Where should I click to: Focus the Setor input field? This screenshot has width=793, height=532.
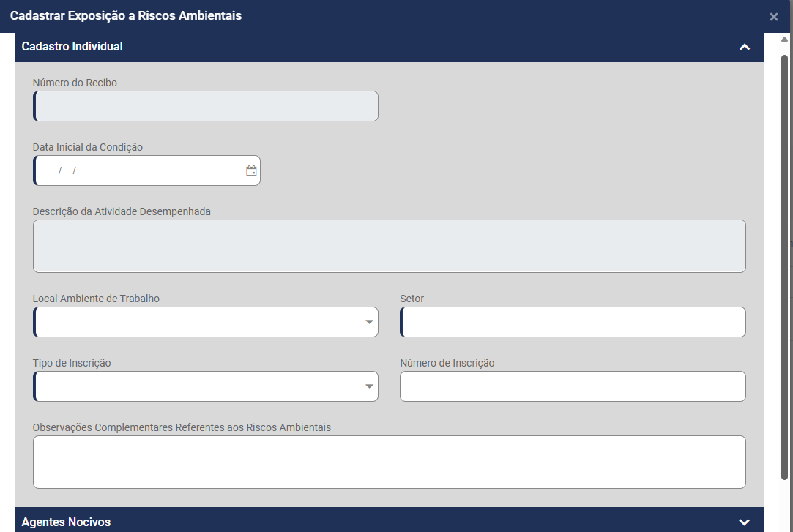click(x=573, y=322)
